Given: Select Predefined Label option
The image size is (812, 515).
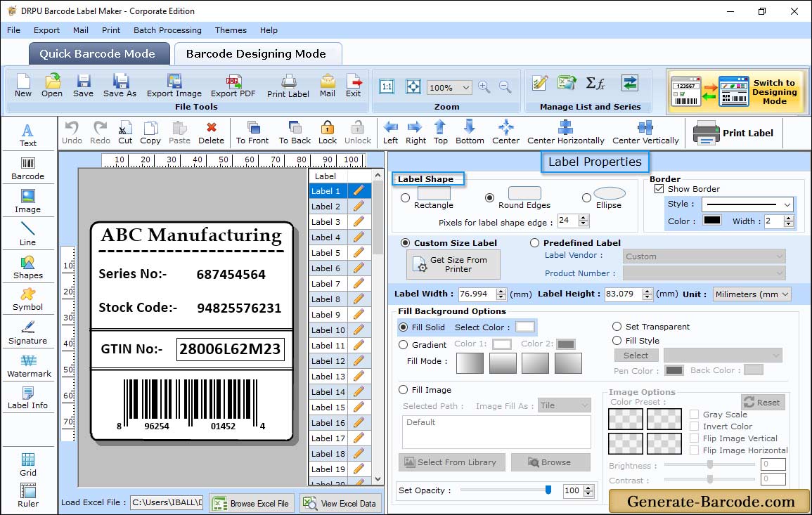Looking at the screenshot, I should pyautogui.click(x=534, y=243).
